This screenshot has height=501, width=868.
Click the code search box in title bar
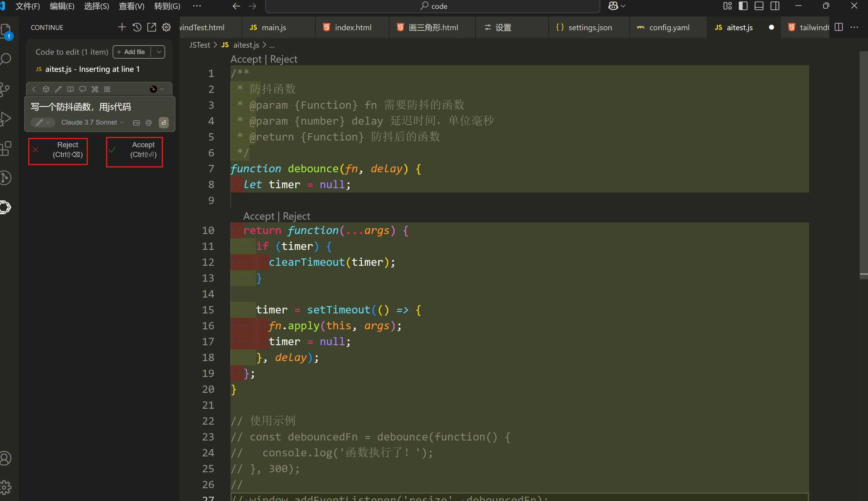[x=432, y=6]
